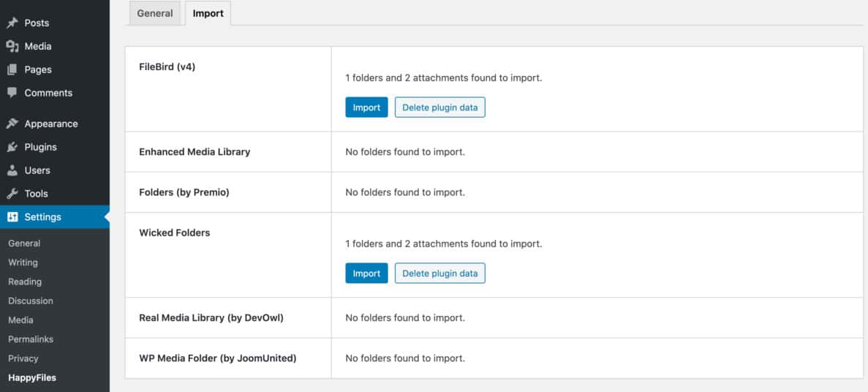Click the Media icon in sidebar

12,46
